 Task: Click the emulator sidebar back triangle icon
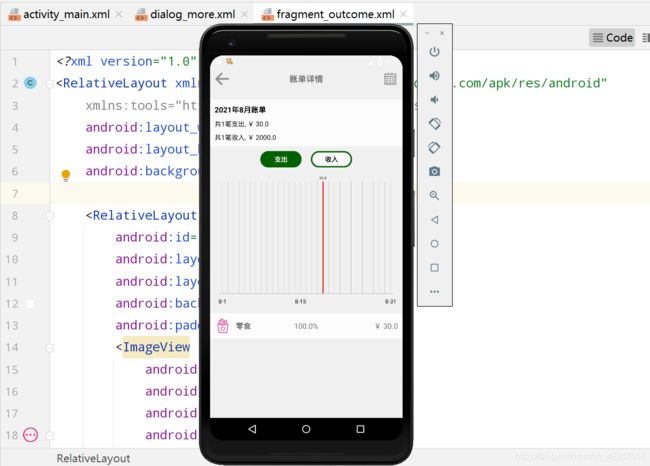[434, 220]
